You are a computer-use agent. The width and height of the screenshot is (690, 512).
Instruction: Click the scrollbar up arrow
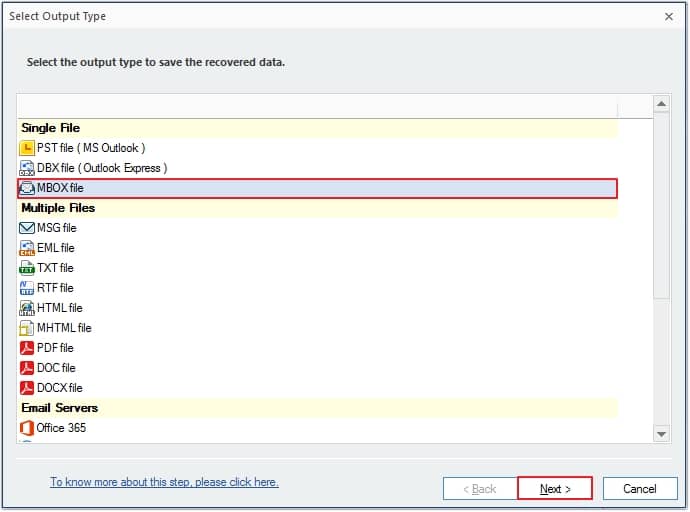pyautogui.click(x=661, y=104)
